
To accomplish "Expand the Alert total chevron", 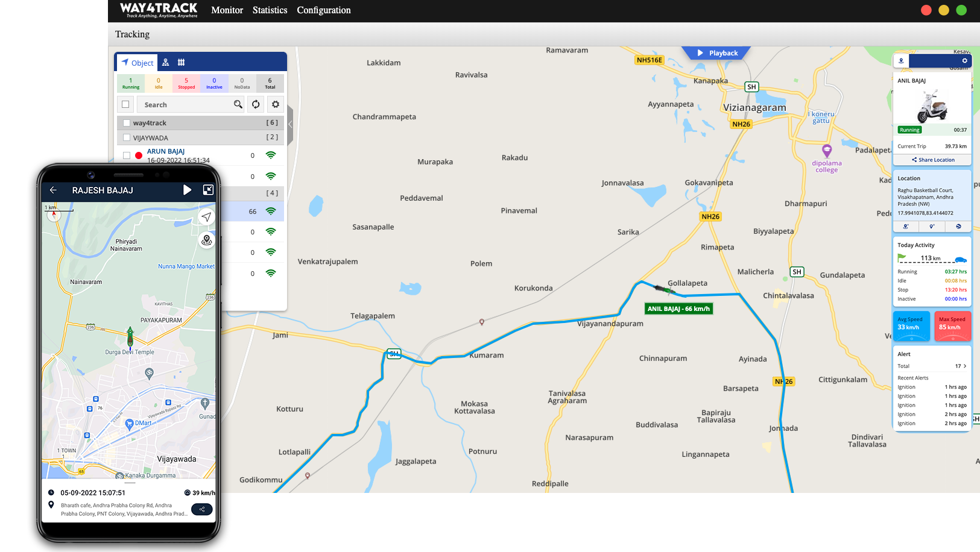I will point(965,366).
